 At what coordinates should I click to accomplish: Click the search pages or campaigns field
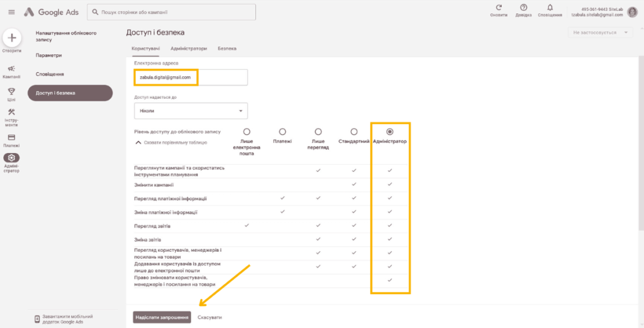click(x=171, y=13)
